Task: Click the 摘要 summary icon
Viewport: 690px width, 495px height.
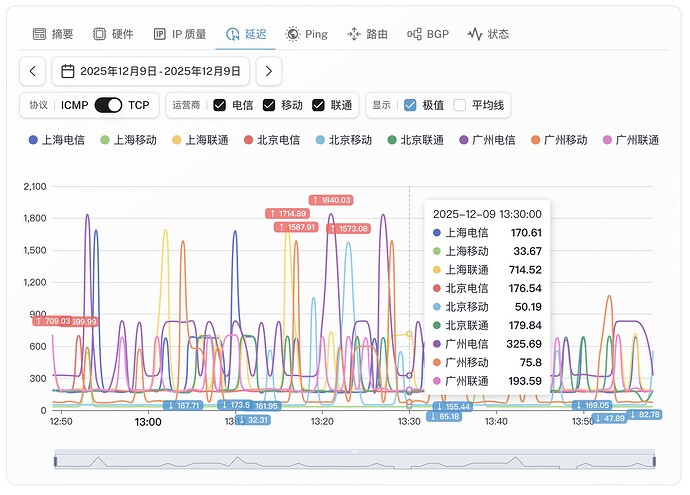Action: pos(39,34)
